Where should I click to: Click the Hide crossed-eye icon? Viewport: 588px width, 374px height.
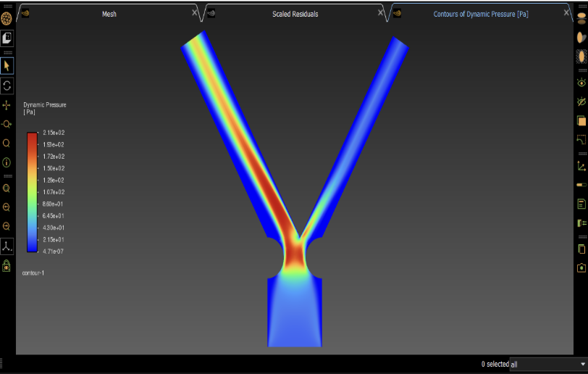(581, 101)
